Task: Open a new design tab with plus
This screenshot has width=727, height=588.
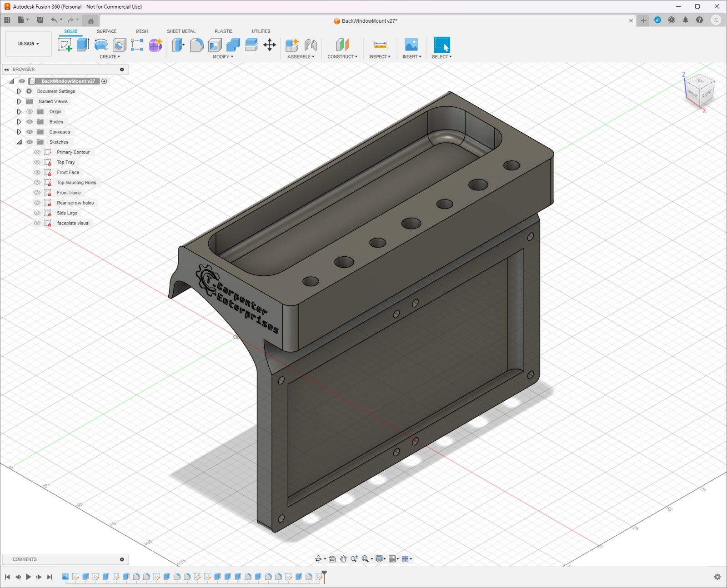Action: [643, 20]
